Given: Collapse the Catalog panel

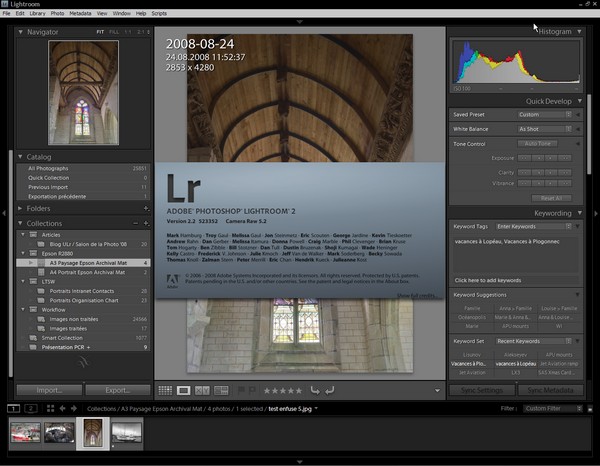Looking at the screenshot, I should pyautogui.click(x=20, y=156).
